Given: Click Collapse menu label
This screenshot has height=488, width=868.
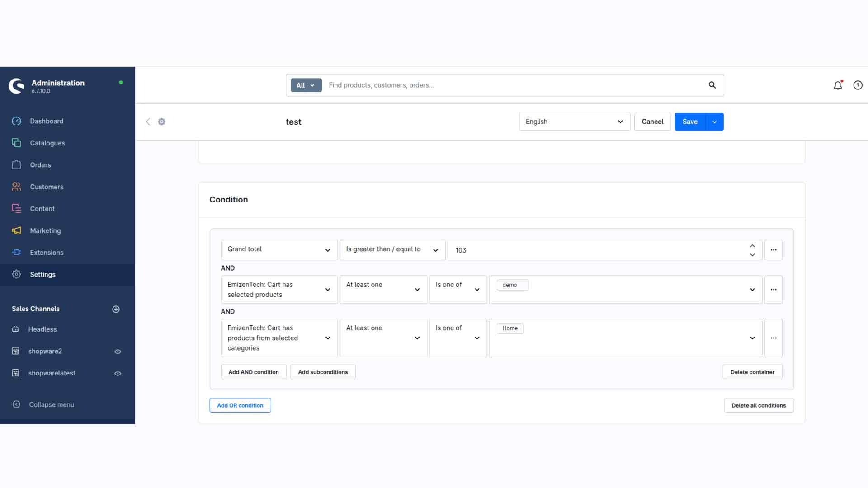Looking at the screenshot, I should [x=52, y=404].
